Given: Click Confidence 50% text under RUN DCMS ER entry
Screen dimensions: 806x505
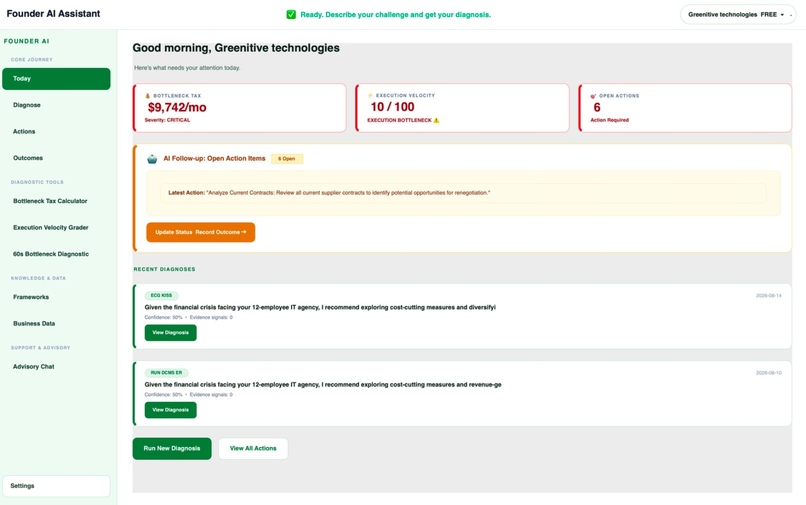Looking at the screenshot, I should pyautogui.click(x=163, y=394).
